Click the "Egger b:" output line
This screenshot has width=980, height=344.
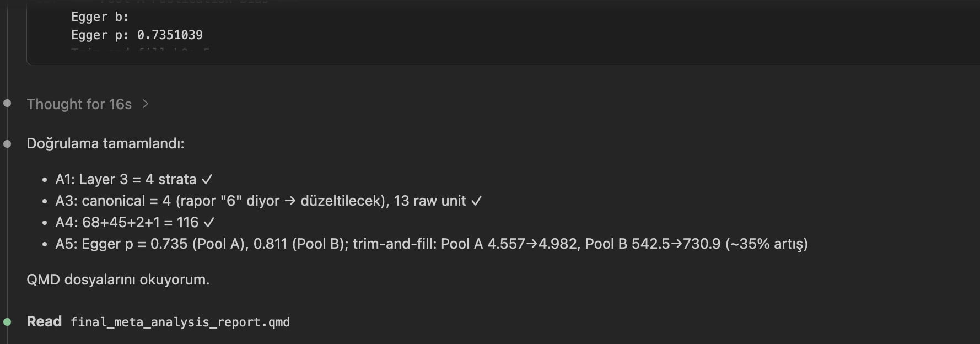[100, 17]
